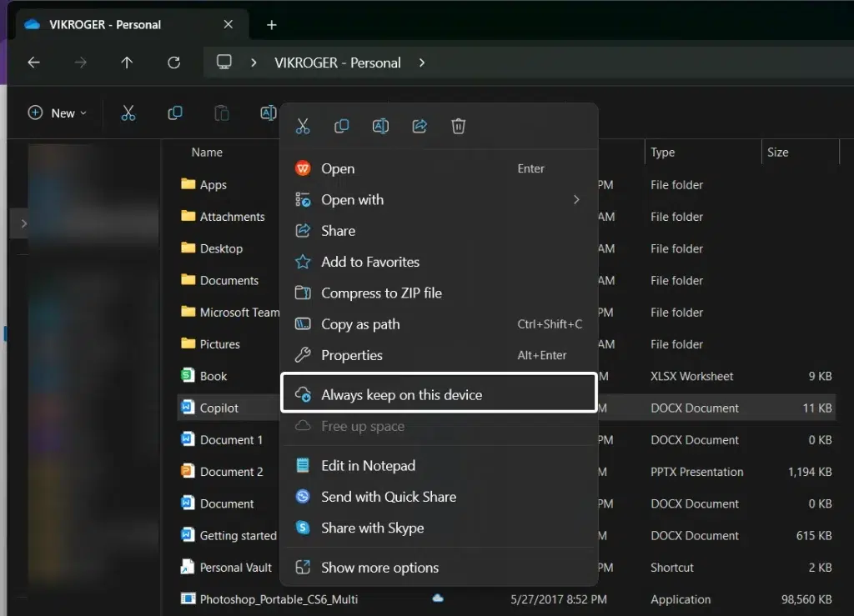Image resolution: width=854 pixels, height=616 pixels.
Task: Click VIKROGER - Personal breadcrumb
Action: [x=338, y=63]
